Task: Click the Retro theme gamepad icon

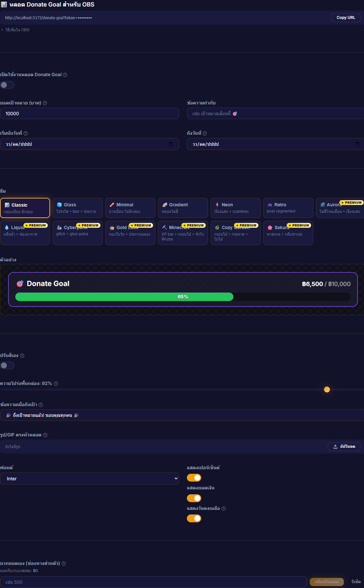Action: click(x=270, y=205)
